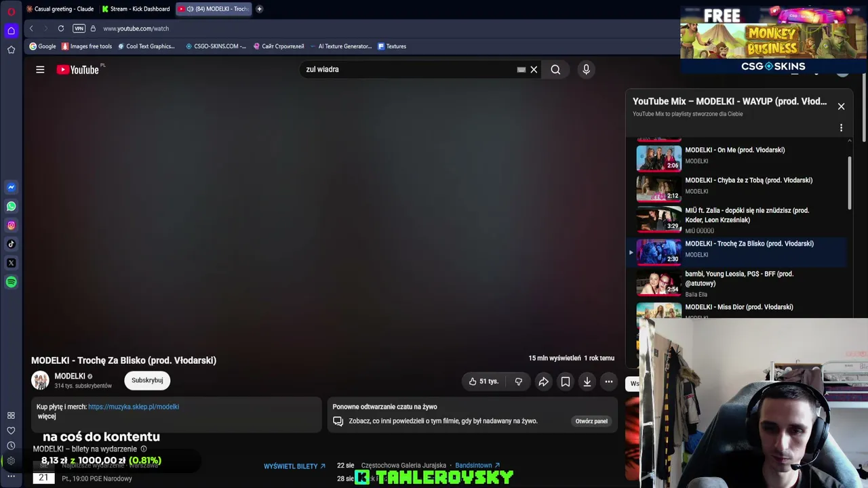Screen dimensions: 868x488
Task: Open the MODELKI channel name link
Action: 70,376
